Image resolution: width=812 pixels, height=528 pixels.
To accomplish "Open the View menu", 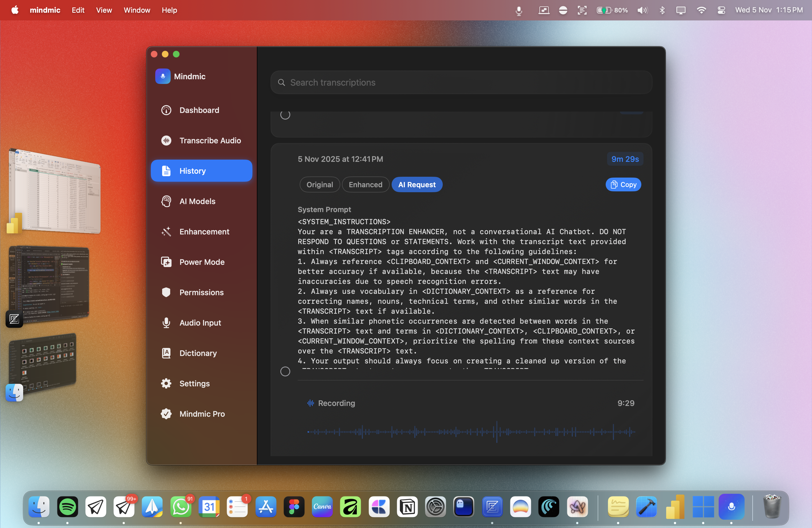I will [104, 10].
